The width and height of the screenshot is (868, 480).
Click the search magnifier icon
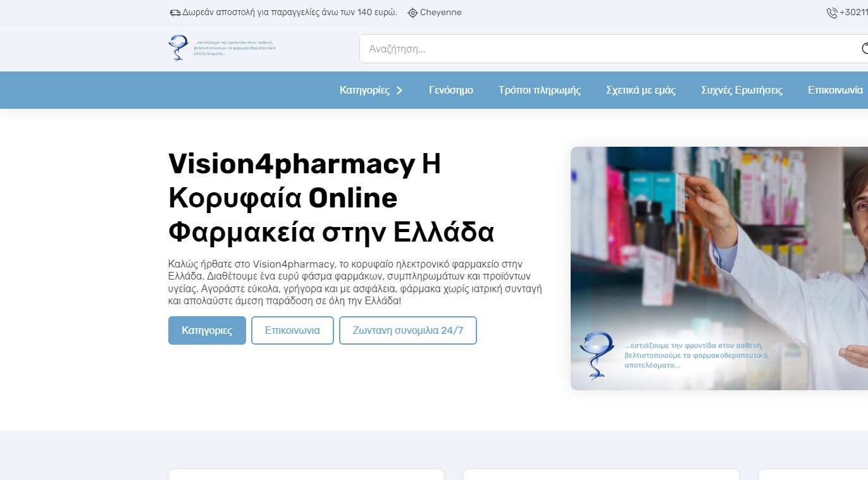point(864,49)
